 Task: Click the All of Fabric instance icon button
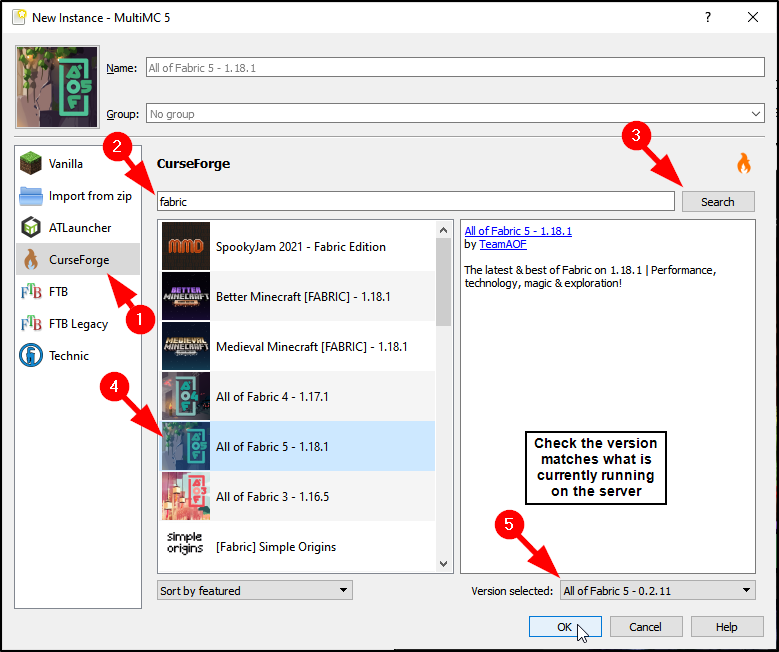pyautogui.click(x=57, y=87)
